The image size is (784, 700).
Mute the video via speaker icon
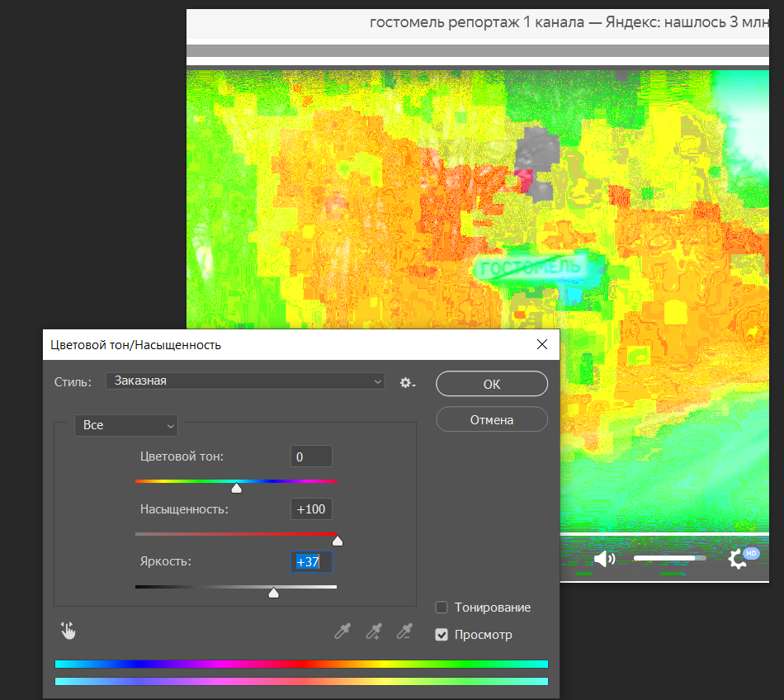[604, 560]
